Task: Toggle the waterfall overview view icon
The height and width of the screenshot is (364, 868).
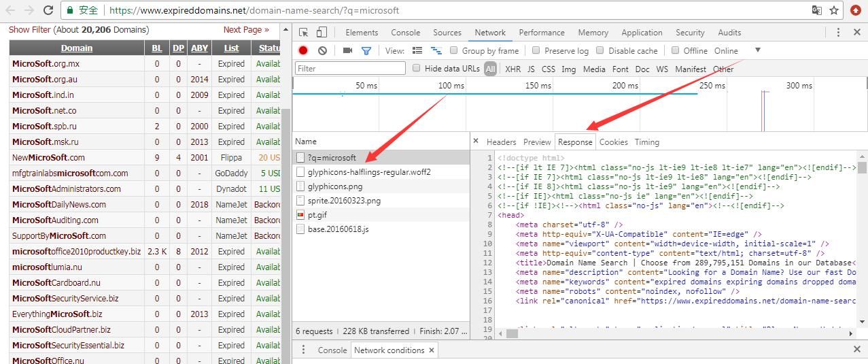Action: click(436, 50)
